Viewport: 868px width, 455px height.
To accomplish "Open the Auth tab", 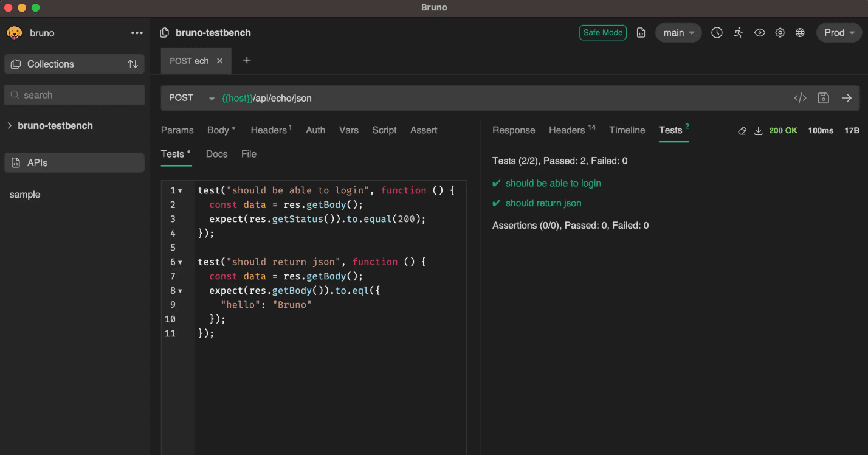I will 315,130.
